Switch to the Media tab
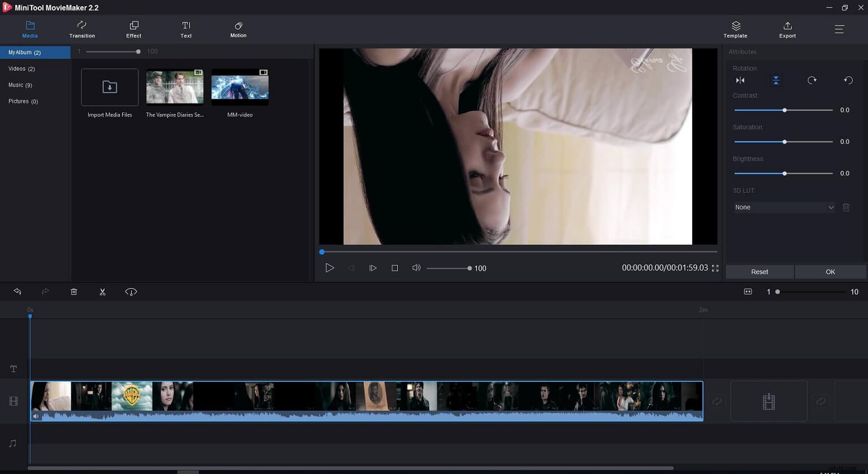 point(29,29)
